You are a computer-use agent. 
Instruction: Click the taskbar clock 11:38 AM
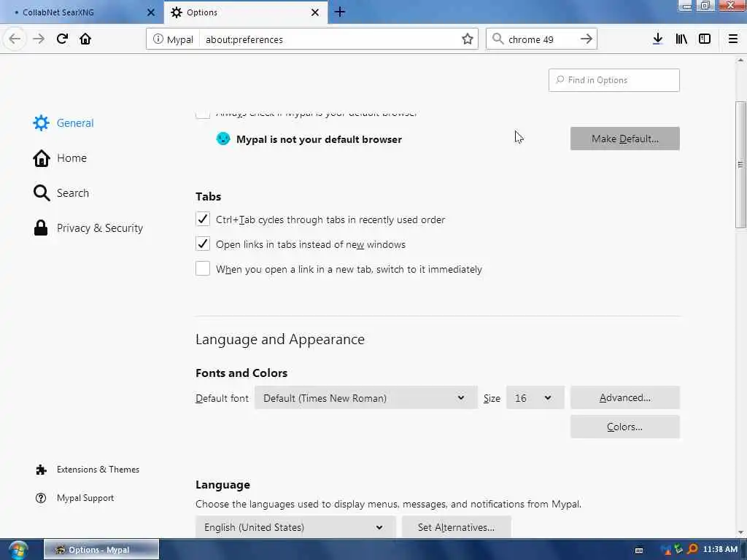(720, 550)
